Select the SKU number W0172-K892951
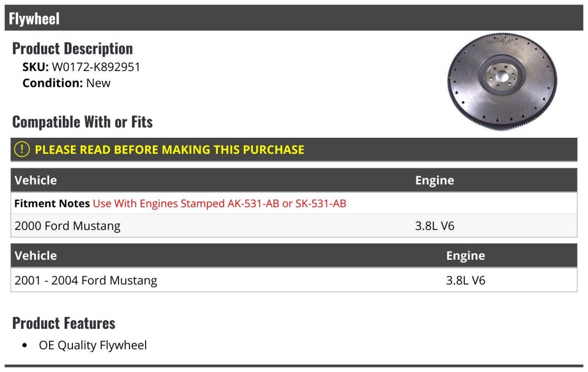588x372 pixels. (96, 67)
